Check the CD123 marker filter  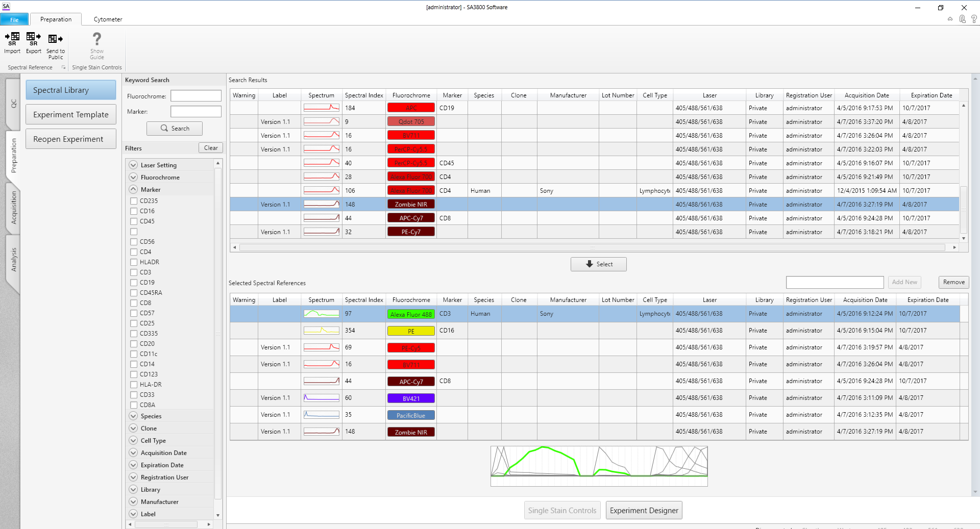pyautogui.click(x=134, y=374)
